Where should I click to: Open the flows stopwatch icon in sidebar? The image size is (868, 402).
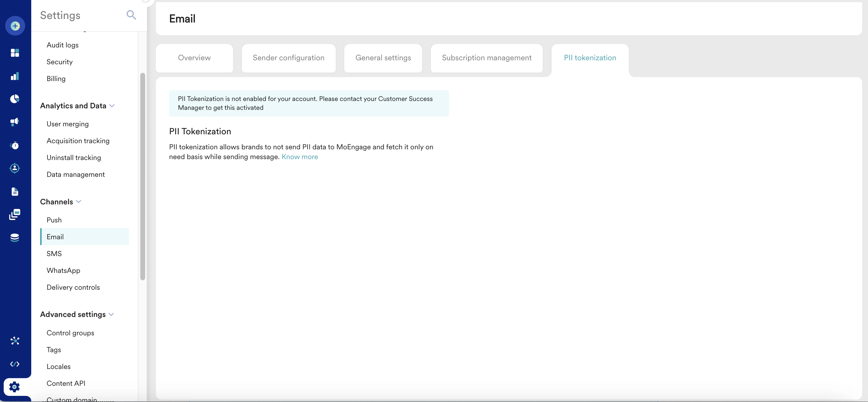[15, 145]
